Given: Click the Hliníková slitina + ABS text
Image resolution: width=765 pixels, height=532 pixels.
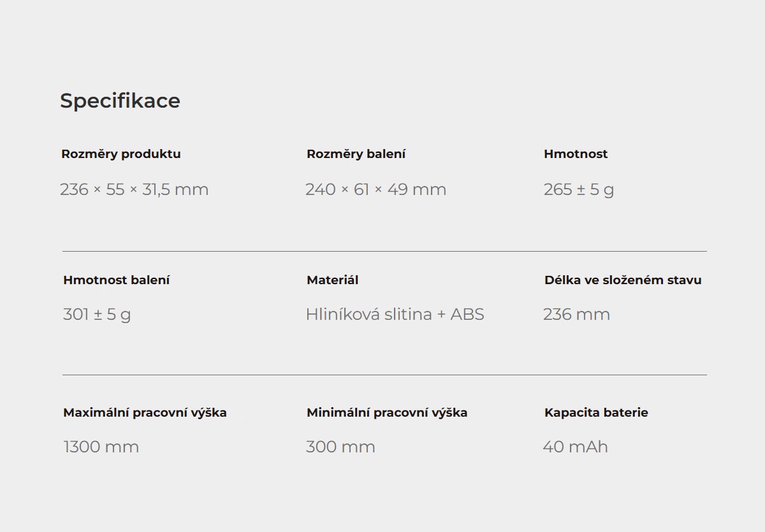Looking at the screenshot, I should (x=395, y=314).
